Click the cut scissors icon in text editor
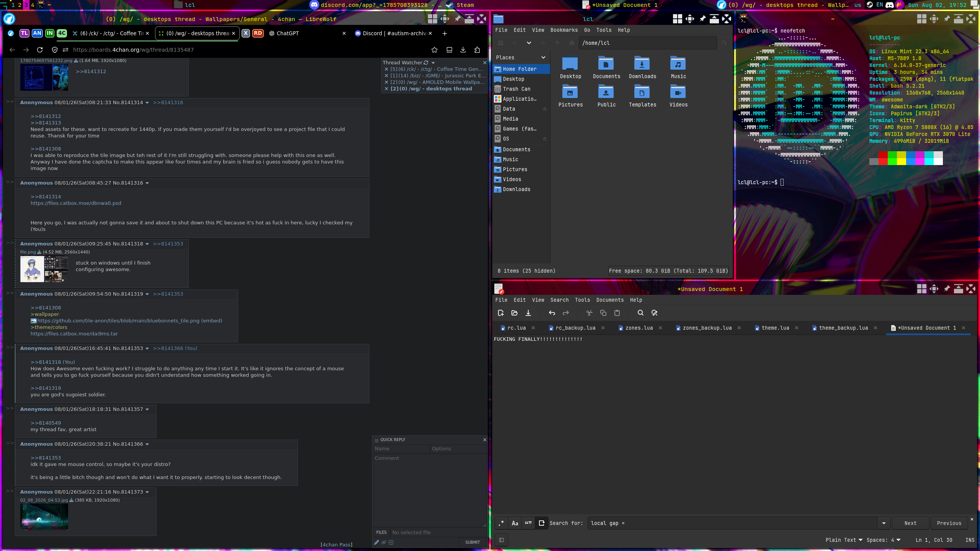The height and width of the screenshot is (551, 980). click(590, 313)
